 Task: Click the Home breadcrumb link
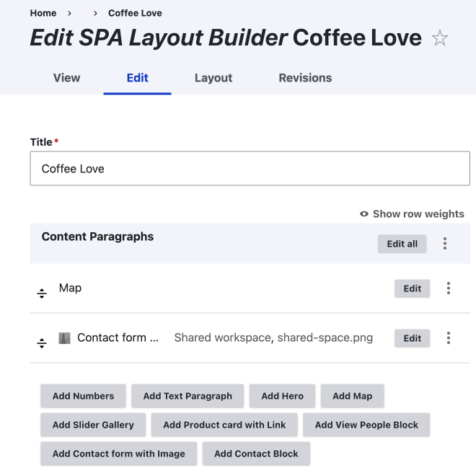click(43, 13)
